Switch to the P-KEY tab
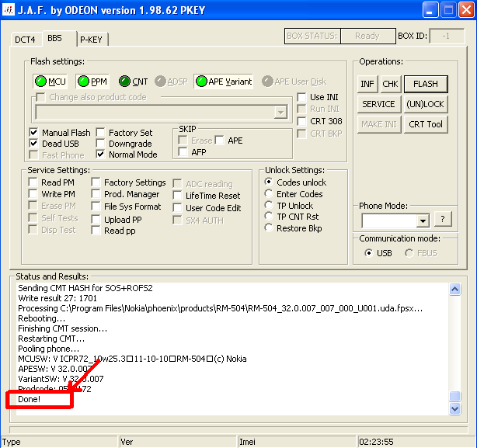The height and width of the screenshot is (448, 477). pyautogui.click(x=91, y=40)
